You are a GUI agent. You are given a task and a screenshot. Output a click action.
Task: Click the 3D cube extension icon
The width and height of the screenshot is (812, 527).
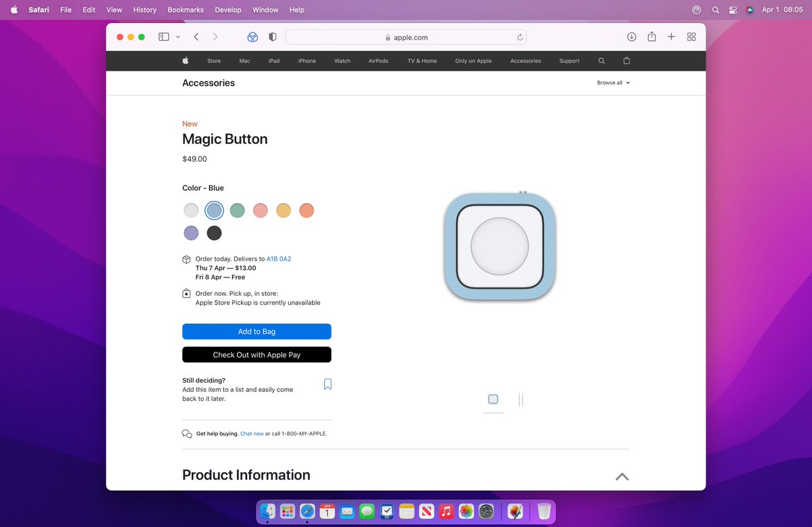tap(252, 37)
